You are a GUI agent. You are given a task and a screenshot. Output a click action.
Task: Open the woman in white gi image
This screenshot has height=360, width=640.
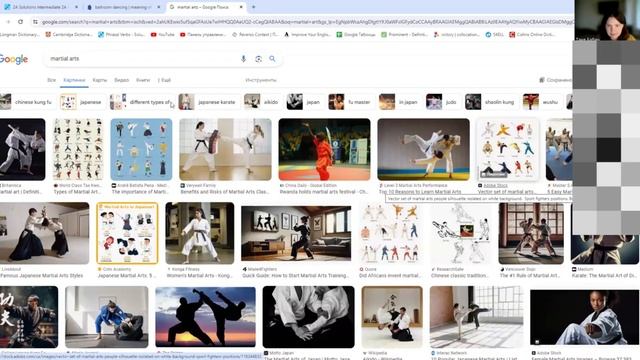pos(200,233)
